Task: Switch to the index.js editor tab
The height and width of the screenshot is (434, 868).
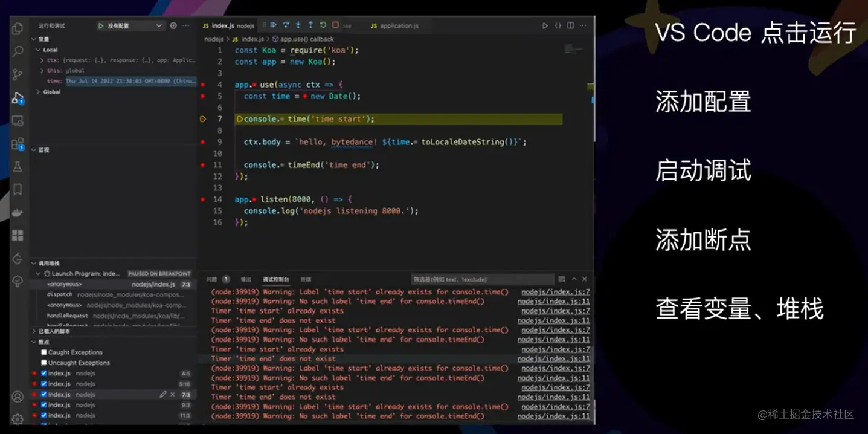Action: [228, 26]
